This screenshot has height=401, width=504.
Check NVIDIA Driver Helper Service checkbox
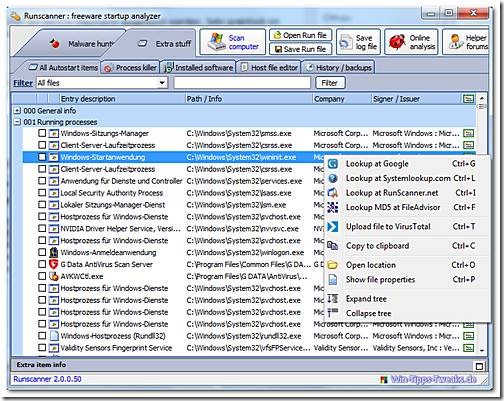click(42, 229)
